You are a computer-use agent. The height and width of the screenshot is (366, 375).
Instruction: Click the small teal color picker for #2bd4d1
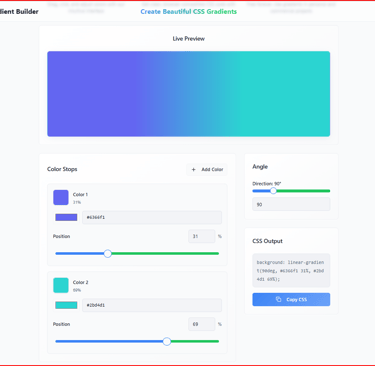[66, 305]
